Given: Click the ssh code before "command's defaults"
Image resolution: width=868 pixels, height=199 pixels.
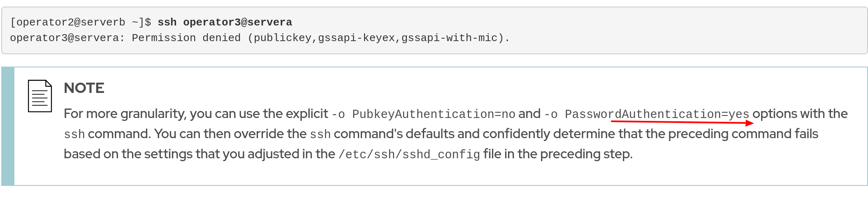Looking at the screenshot, I should point(320,134).
